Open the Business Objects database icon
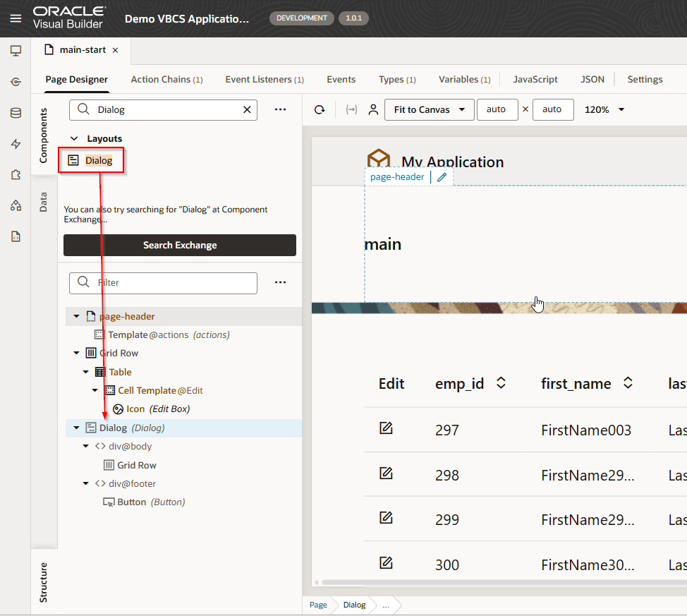 pyautogui.click(x=16, y=113)
